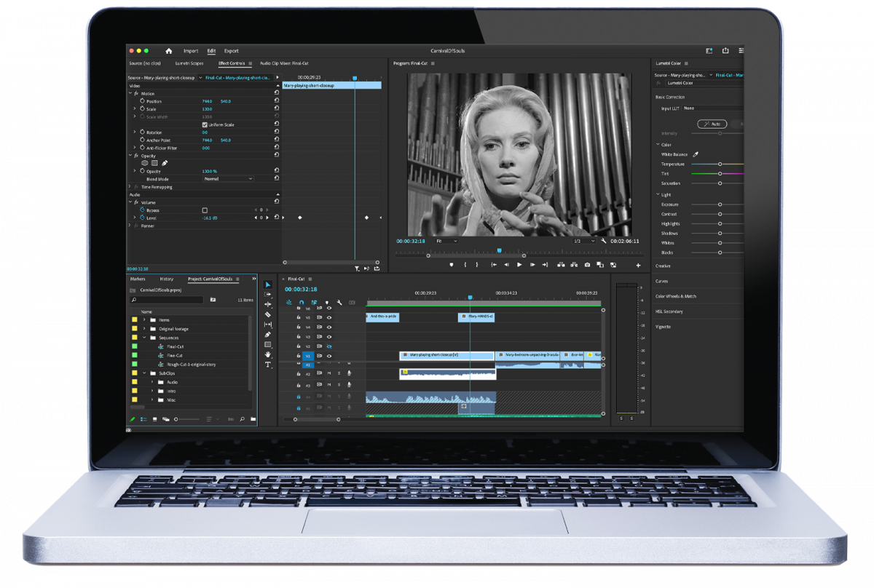Expand the Original footage folder

pos(144,329)
